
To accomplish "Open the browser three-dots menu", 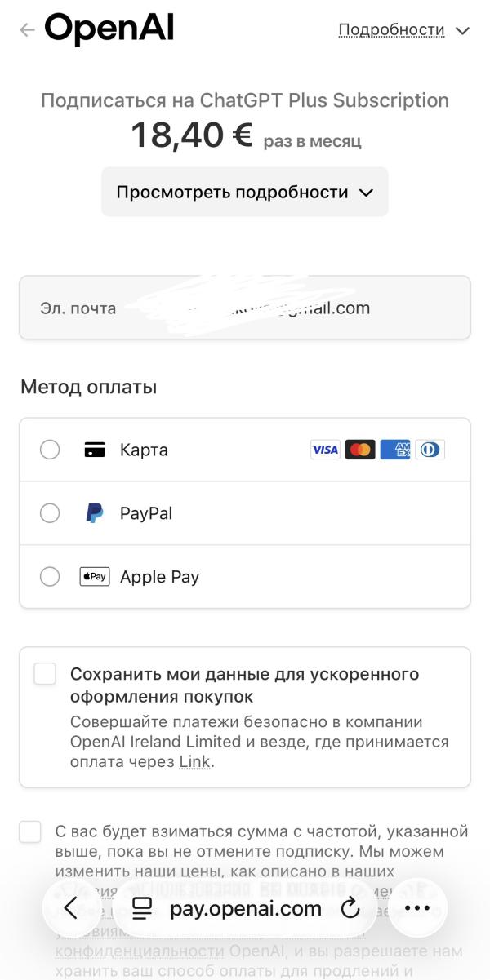I will coord(417,908).
